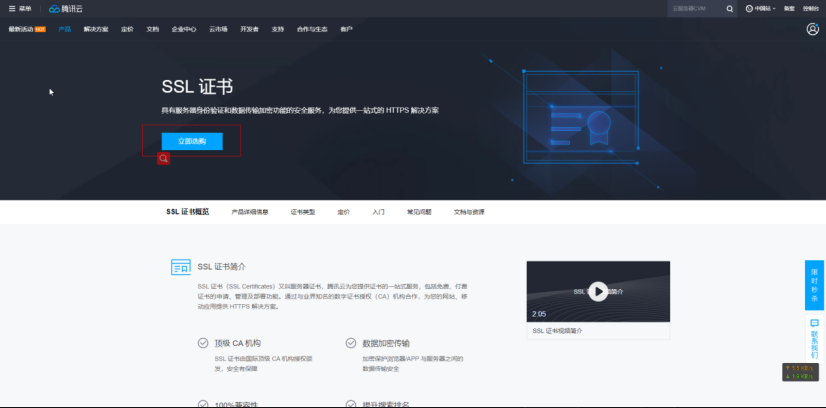826x408 pixels.
Task: Open the 支持 menu
Action: coord(278,29)
